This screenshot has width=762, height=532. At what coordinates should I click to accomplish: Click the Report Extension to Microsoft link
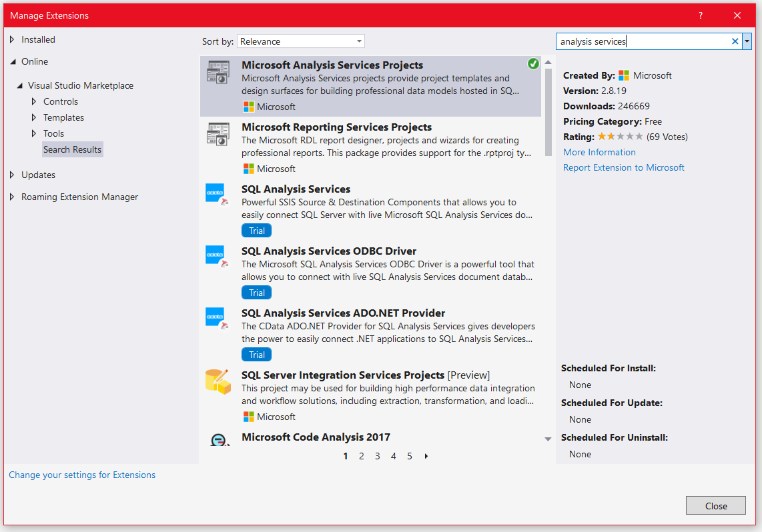pos(623,167)
